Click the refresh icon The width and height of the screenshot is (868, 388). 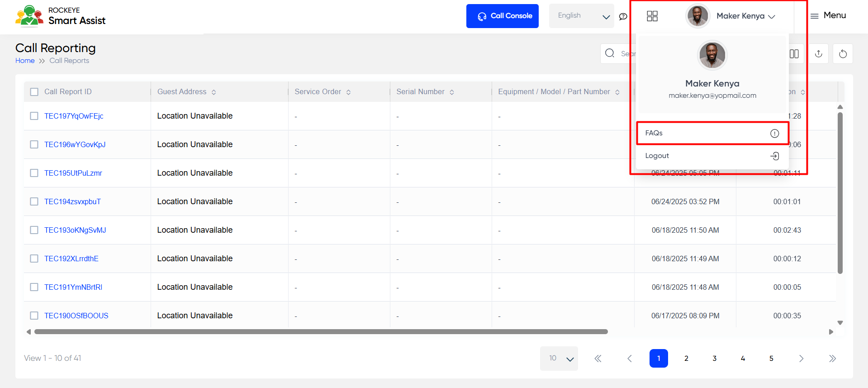843,54
